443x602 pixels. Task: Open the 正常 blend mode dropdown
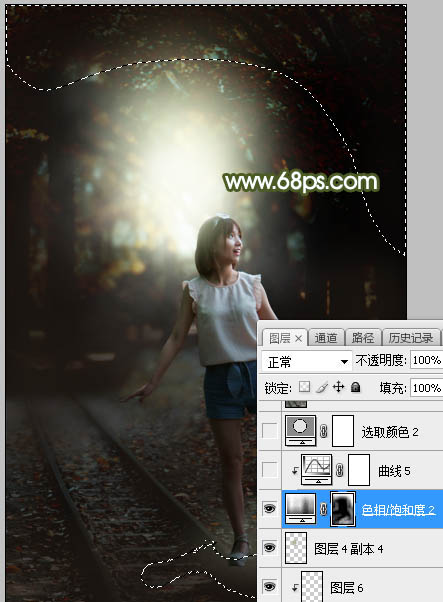(x=307, y=362)
